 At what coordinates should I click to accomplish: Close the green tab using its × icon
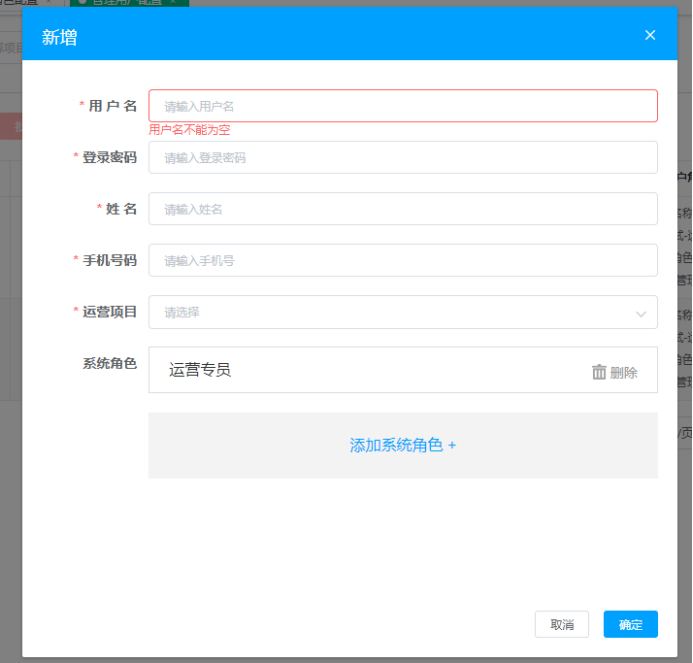pyautogui.click(x=173, y=2)
